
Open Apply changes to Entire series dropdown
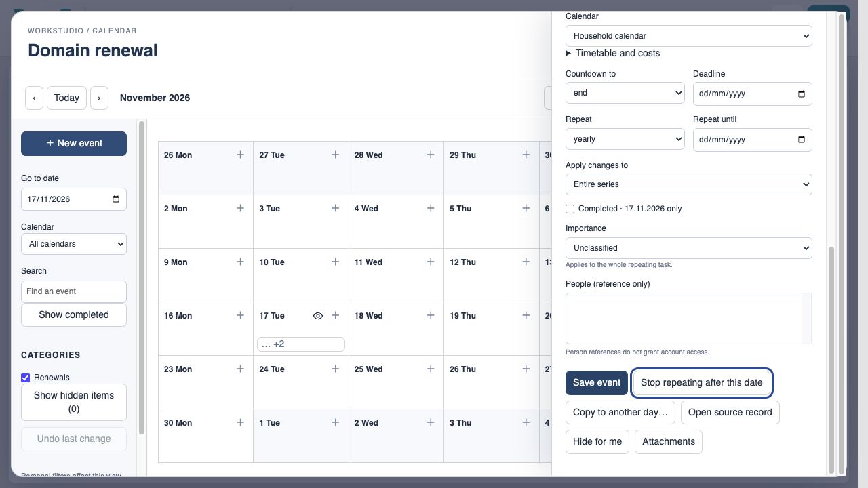click(688, 184)
